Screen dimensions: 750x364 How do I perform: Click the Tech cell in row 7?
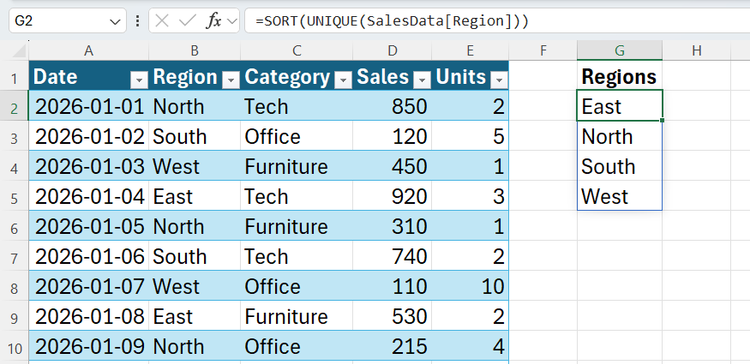click(297, 256)
